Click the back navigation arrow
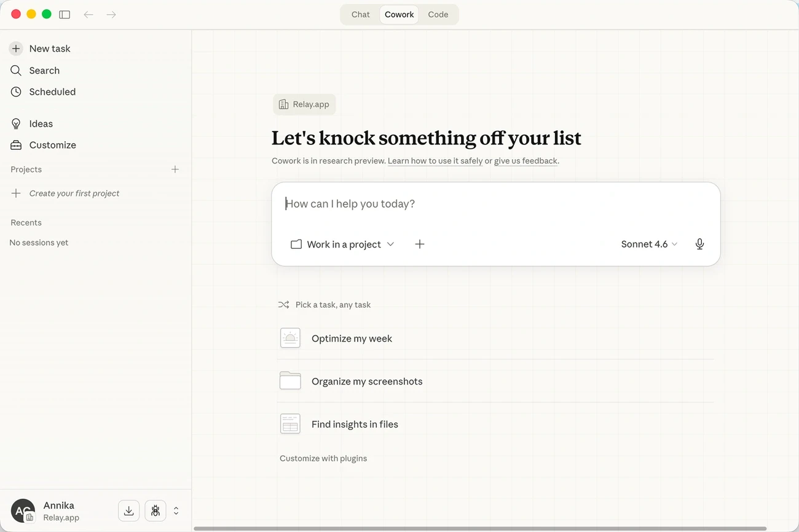The image size is (799, 532). pyautogui.click(x=89, y=14)
